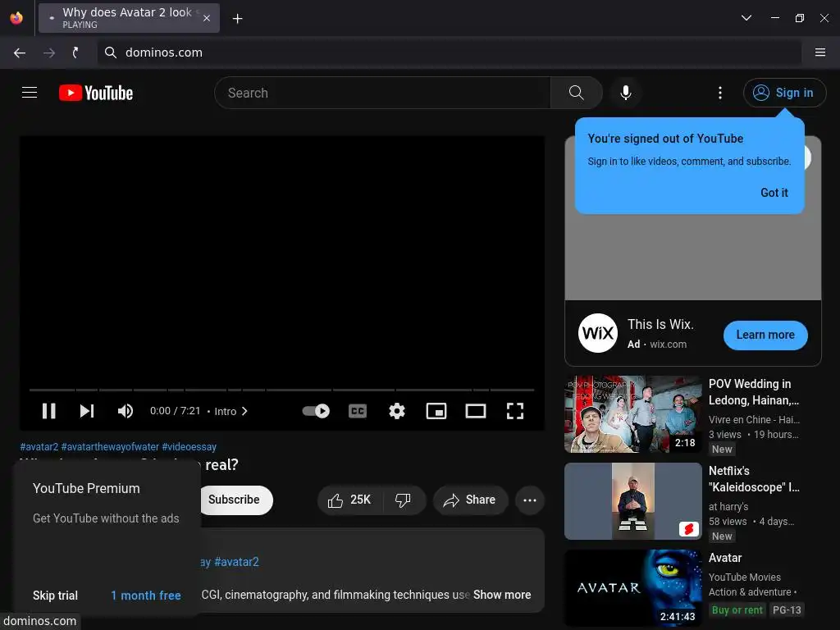Dislike the video

pyautogui.click(x=403, y=500)
